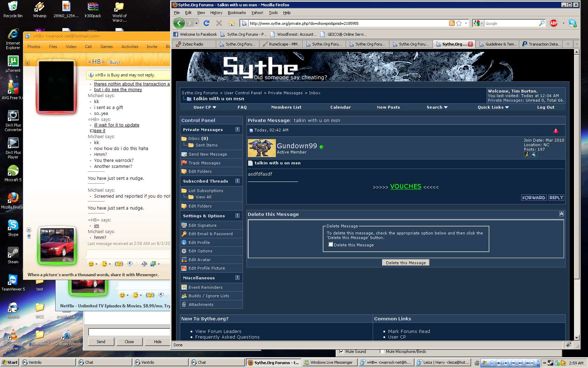Reload the page with the refresh icon

click(206, 23)
